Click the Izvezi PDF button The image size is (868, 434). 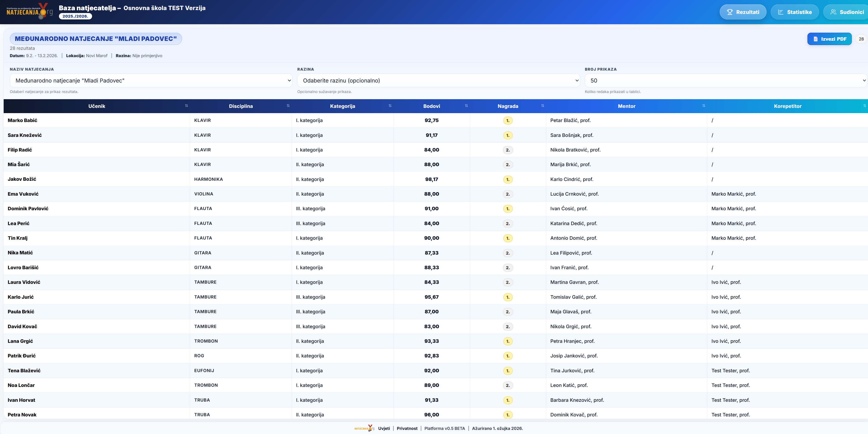pyautogui.click(x=829, y=39)
